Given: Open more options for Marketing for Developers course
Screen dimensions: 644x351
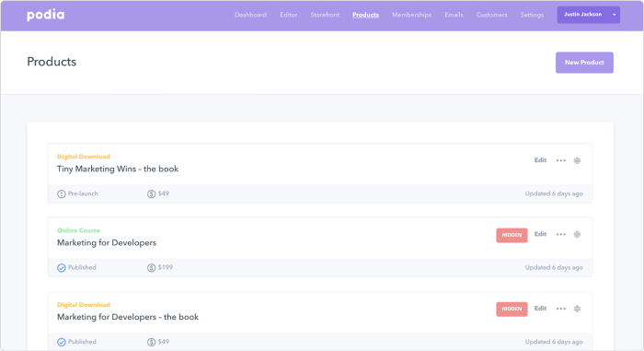Looking at the screenshot, I should click(561, 235).
